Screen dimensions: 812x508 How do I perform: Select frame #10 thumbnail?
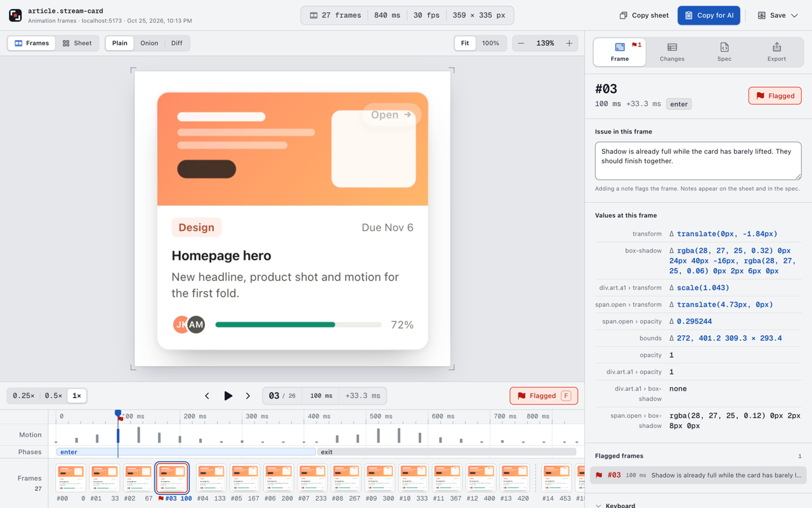coord(413,478)
